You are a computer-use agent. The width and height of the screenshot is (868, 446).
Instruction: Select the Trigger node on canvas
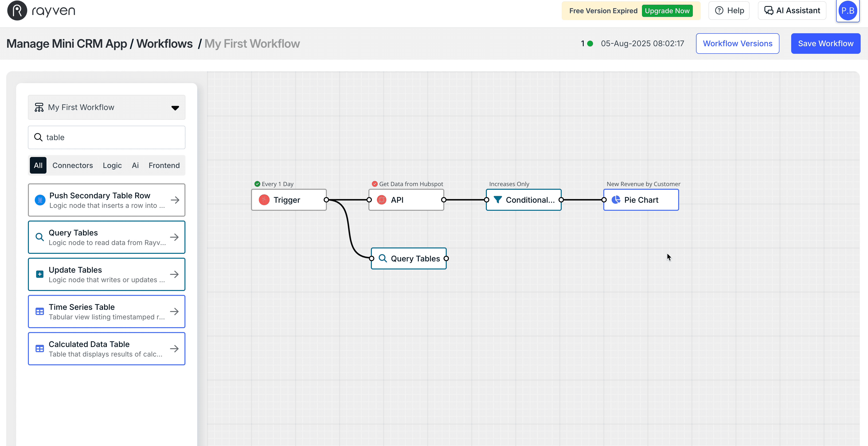(289, 200)
